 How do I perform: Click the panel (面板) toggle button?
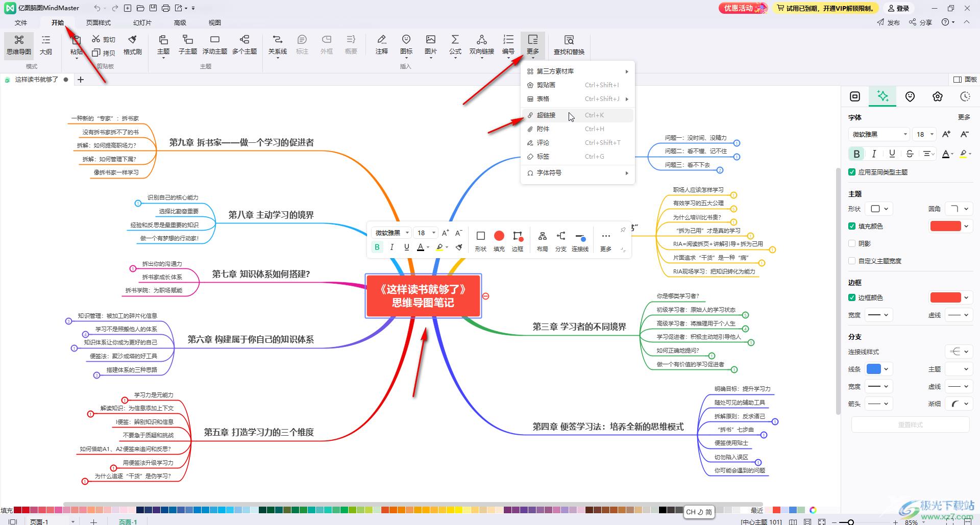point(965,79)
